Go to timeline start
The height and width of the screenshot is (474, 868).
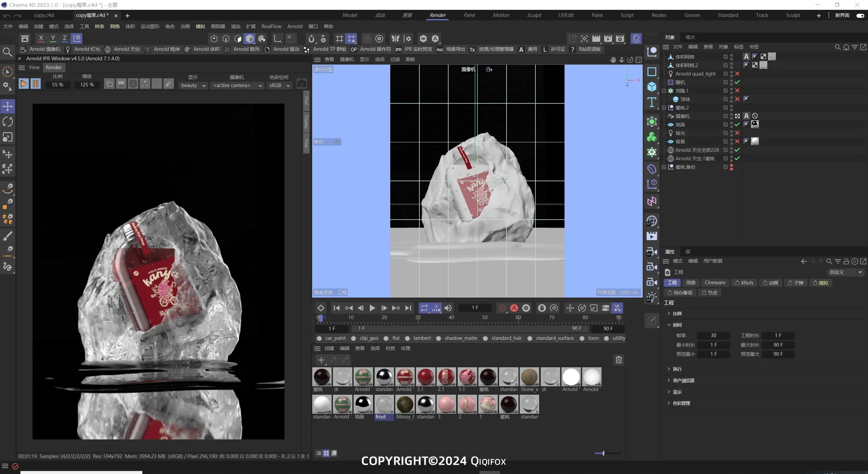coord(336,308)
